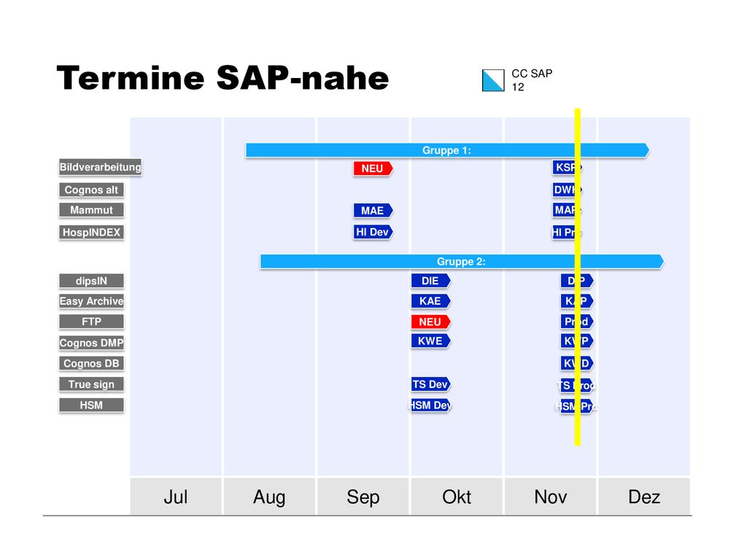Select the November milestone in Easy Archive row
The width and height of the screenshot is (747, 560).
coord(577,301)
